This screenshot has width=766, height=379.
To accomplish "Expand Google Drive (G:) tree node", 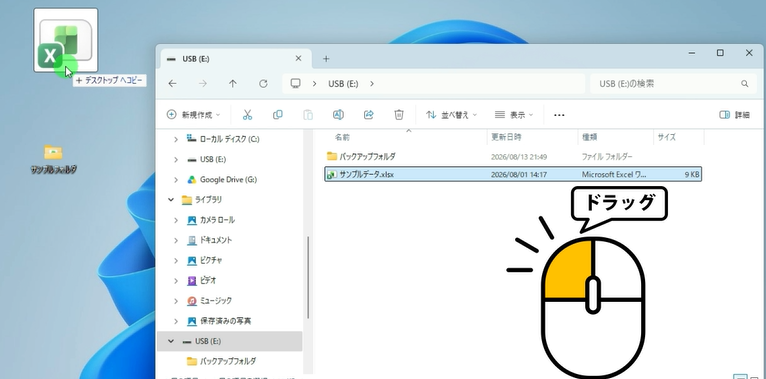I will click(x=176, y=180).
